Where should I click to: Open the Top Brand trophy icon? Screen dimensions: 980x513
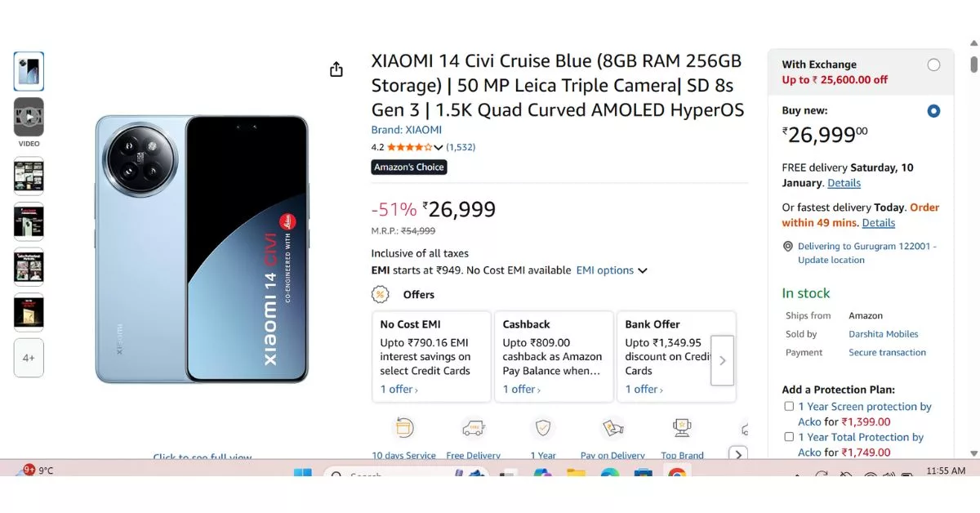(x=682, y=426)
